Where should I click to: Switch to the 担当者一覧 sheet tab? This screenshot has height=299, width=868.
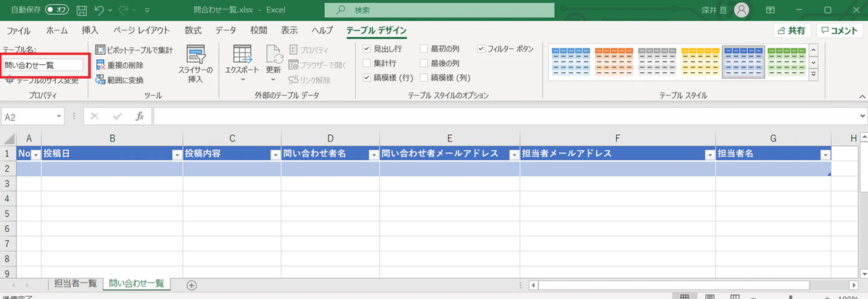(x=75, y=284)
